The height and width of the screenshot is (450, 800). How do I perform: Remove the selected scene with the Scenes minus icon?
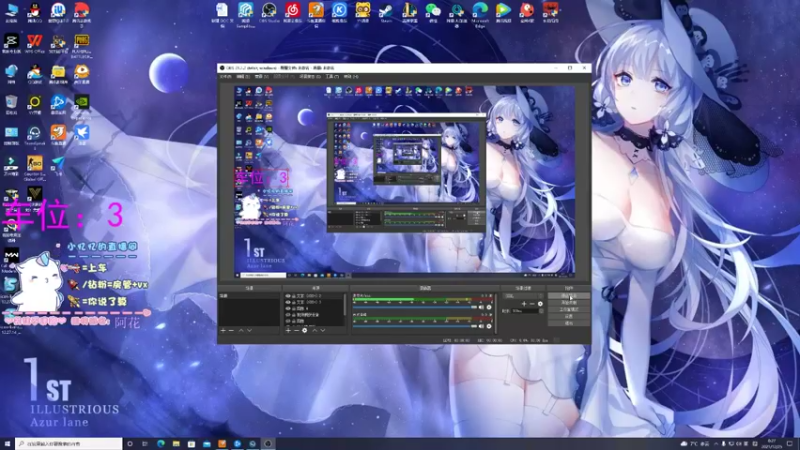click(x=231, y=331)
